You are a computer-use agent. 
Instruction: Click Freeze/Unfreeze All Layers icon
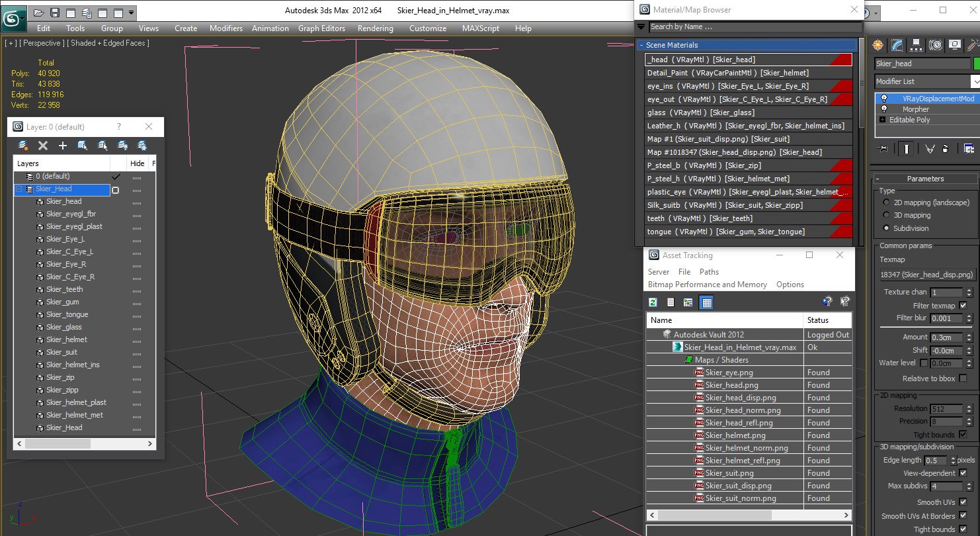[x=142, y=146]
